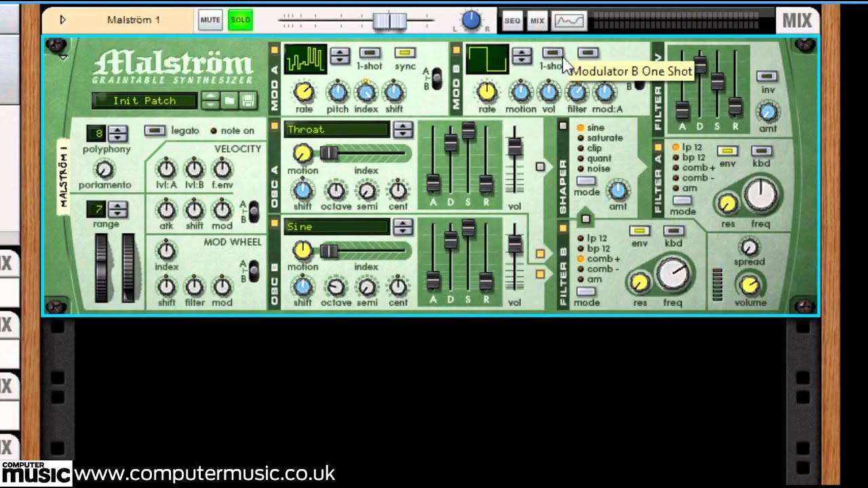Toggle the Shaper on/off button
Viewport: 868px width, 488px height.
click(x=562, y=125)
